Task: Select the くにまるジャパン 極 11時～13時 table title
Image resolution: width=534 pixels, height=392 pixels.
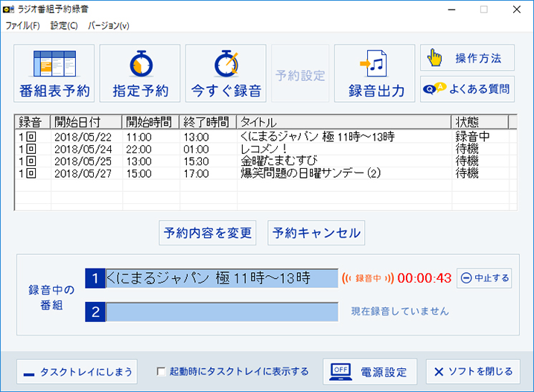Action: point(317,137)
